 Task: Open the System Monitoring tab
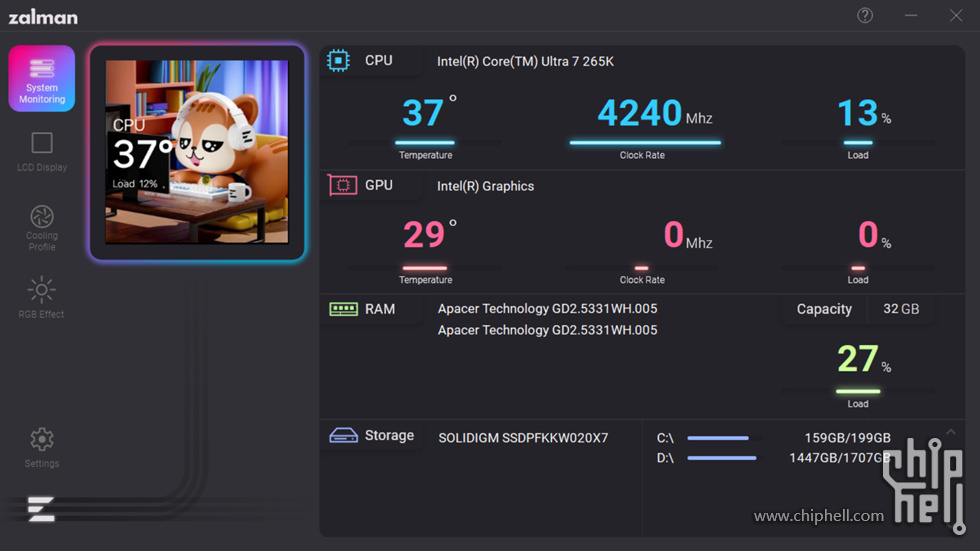[x=42, y=79]
